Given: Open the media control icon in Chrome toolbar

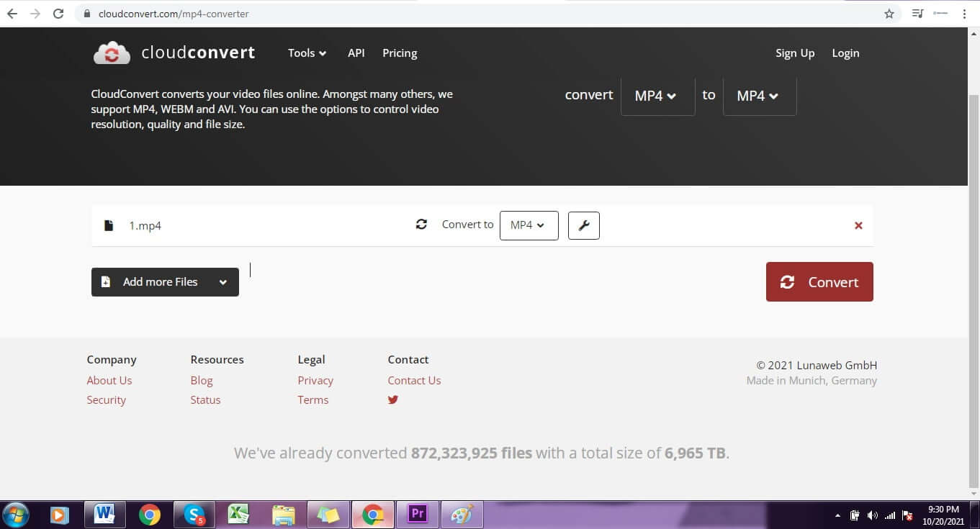Looking at the screenshot, I should pyautogui.click(x=918, y=14).
